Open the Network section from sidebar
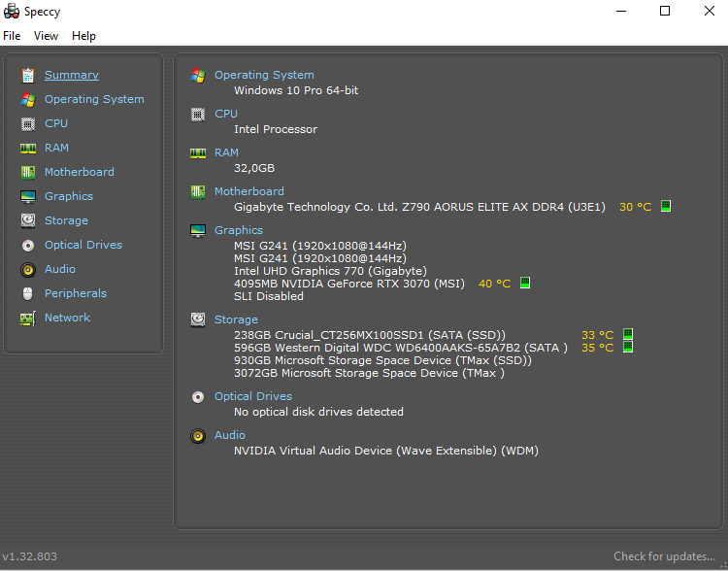This screenshot has height=571, width=728. (x=67, y=318)
